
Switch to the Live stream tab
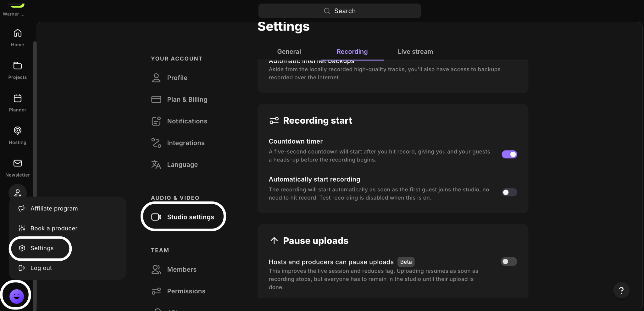pyautogui.click(x=415, y=52)
